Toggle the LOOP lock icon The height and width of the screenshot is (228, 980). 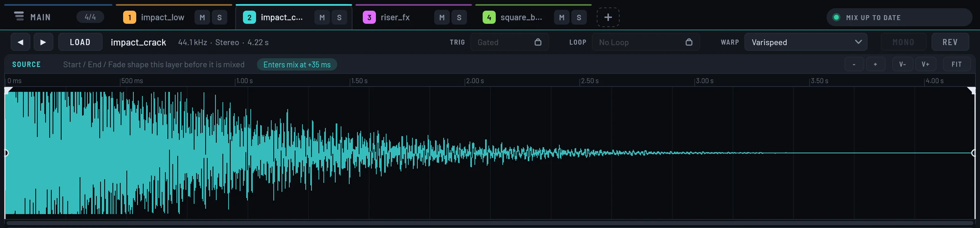tap(689, 42)
